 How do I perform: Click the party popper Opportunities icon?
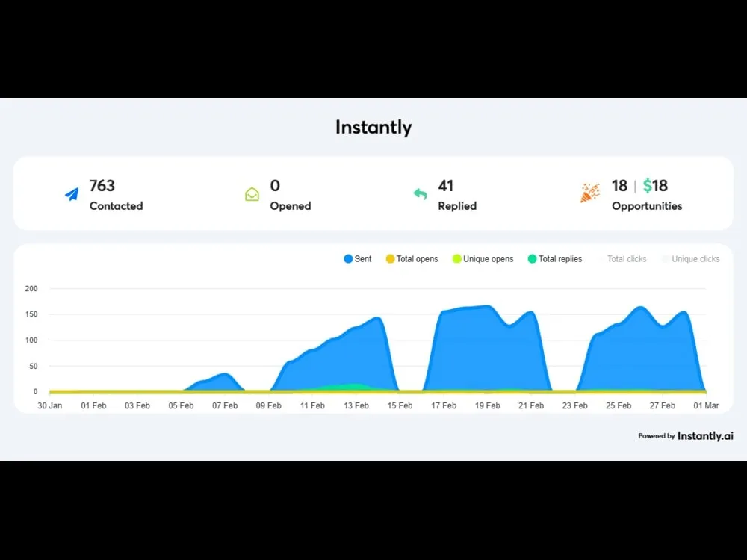point(590,193)
